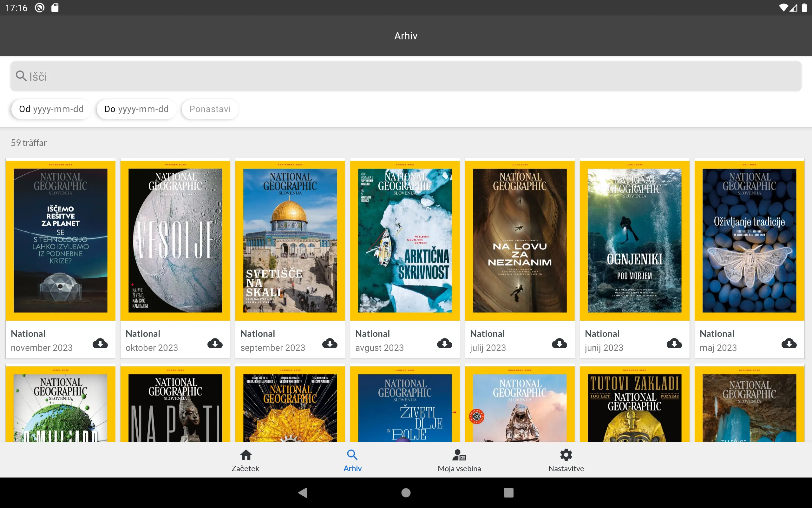Open the Oživljanje tradicije cover
Image resolution: width=812 pixels, height=508 pixels.
click(x=749, y=241)
